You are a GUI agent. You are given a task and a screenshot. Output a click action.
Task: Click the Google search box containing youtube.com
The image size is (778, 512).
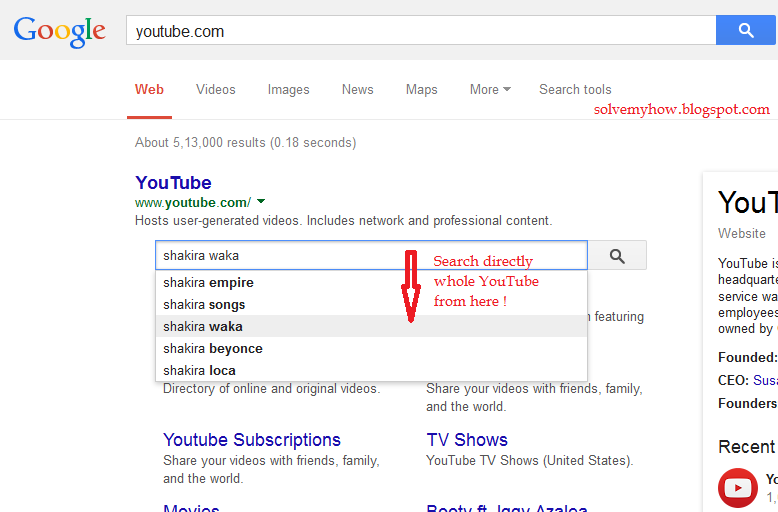[420, 31]
